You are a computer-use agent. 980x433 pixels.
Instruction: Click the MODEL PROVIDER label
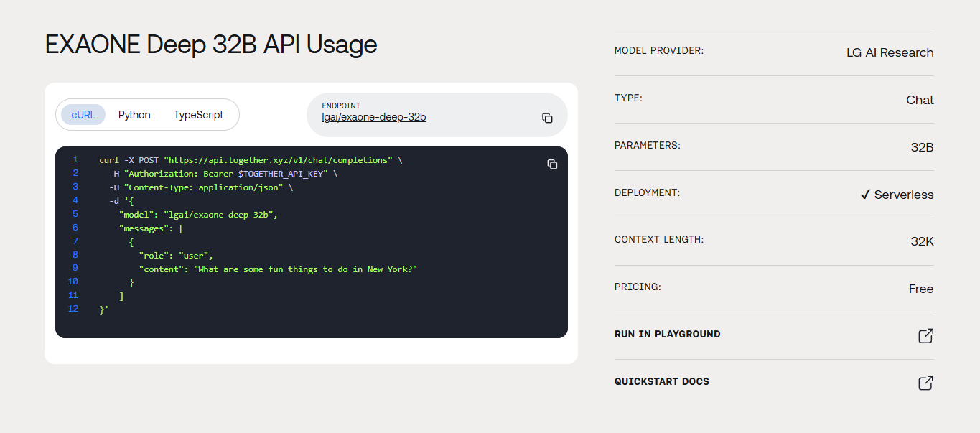pos(659,50)
